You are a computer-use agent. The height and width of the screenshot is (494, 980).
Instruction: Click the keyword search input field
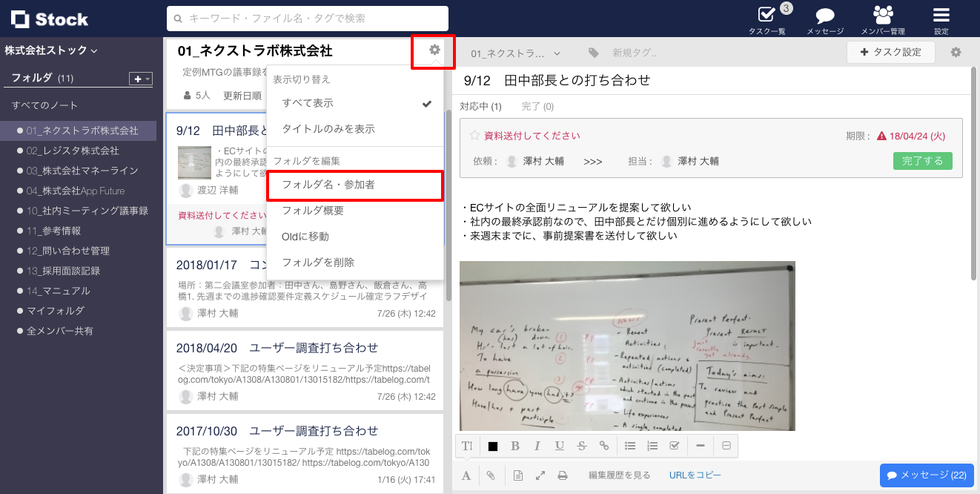coord(306,18)
